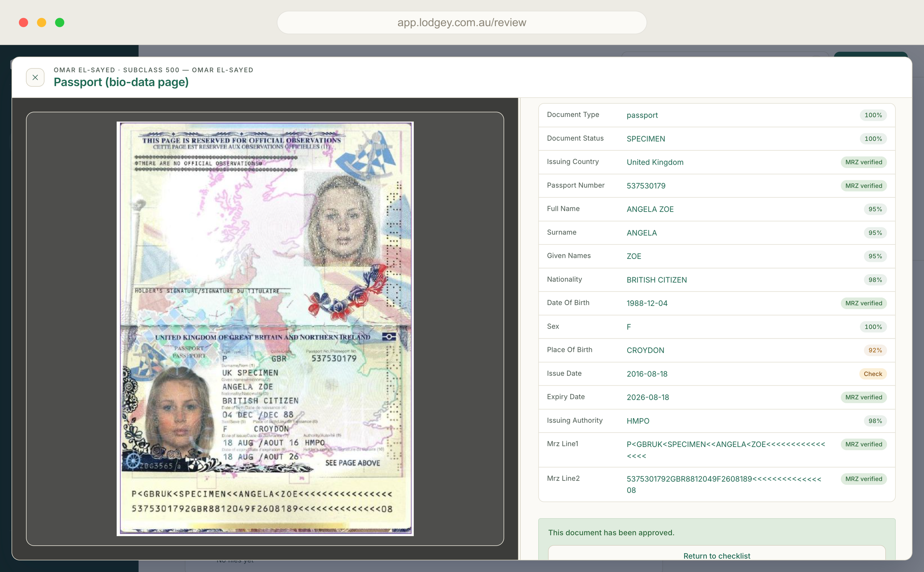
Task: Click the Issue Date field label
Action: 564,373
